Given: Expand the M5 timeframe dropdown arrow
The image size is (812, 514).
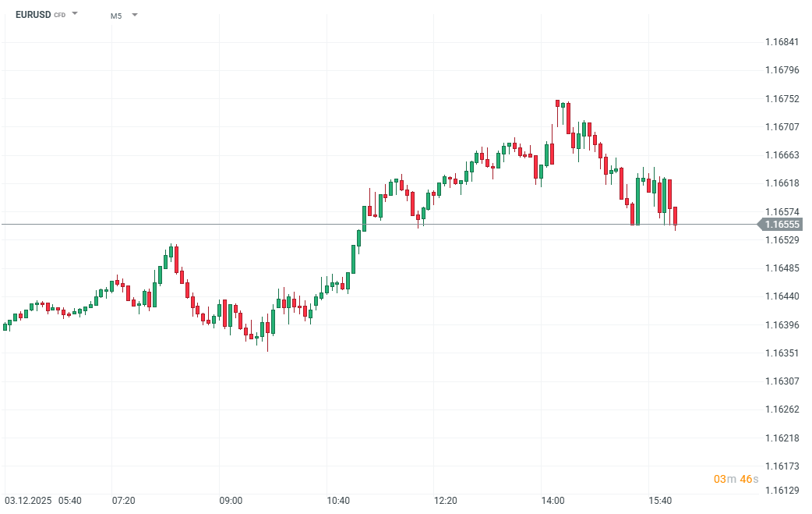Looking at the screenshot, I should point(134,15).
